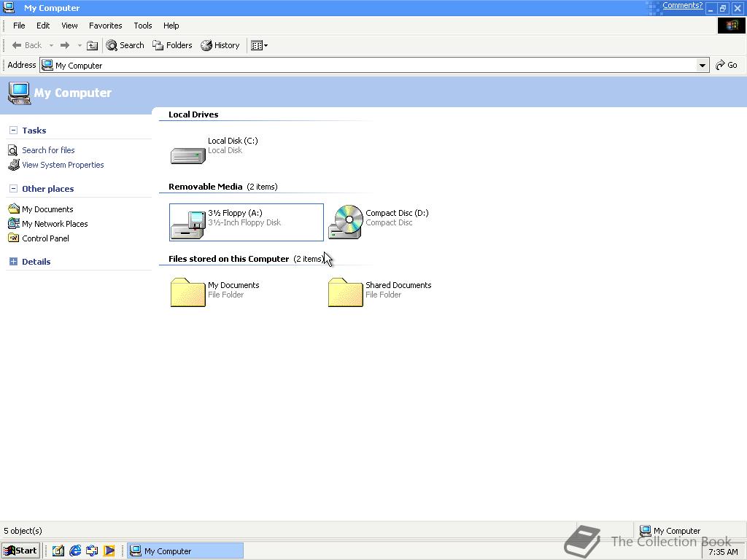Click the Windows logo throbber icon
Image resolution: width=747 pixels, height=560 pixels.
[x=731, y=26]
